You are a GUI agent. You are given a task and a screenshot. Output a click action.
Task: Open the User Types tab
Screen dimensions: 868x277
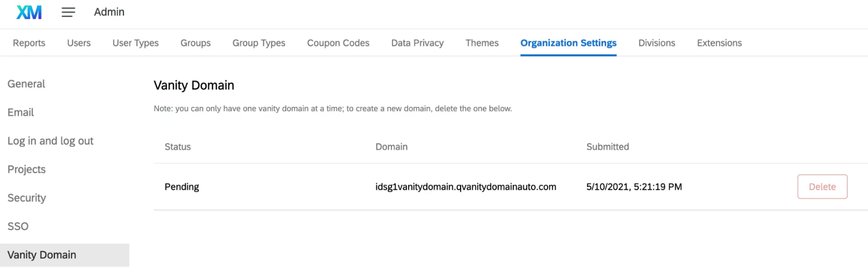[135, 43]
